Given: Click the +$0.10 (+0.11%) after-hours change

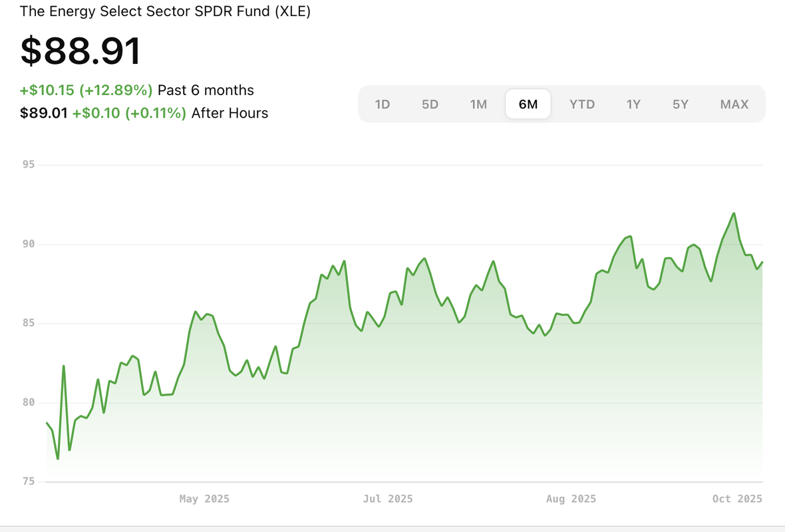Looking at the screenshot, I should point(129,113).
